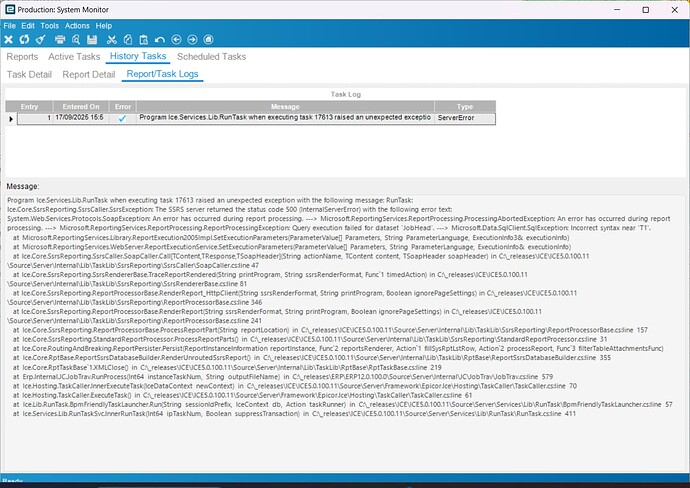
Task: Click the Refresh toolbar icon
Action: [x=24, y=40]
